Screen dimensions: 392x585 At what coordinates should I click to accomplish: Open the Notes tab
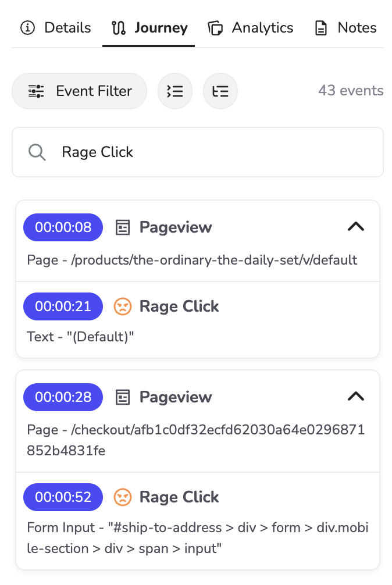(345, 28)
